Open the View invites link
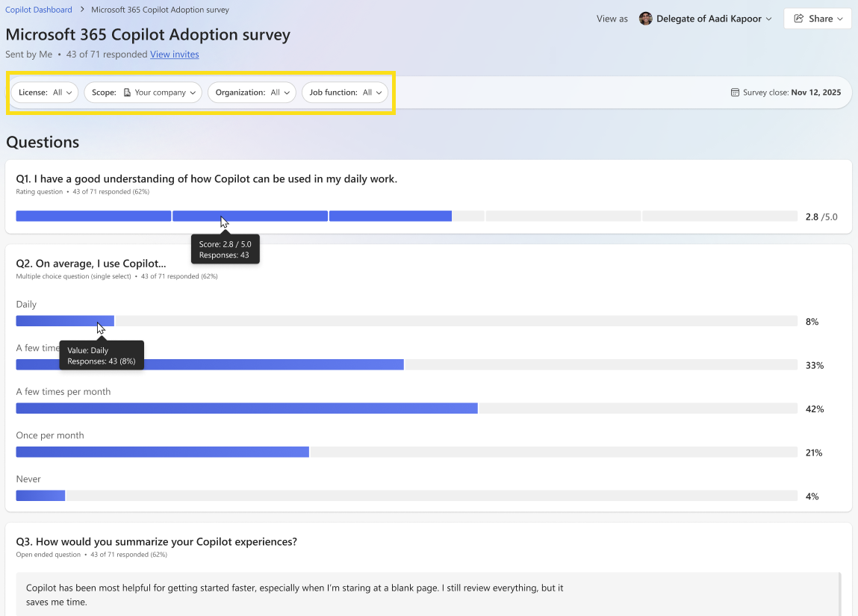 click(175, 55)
